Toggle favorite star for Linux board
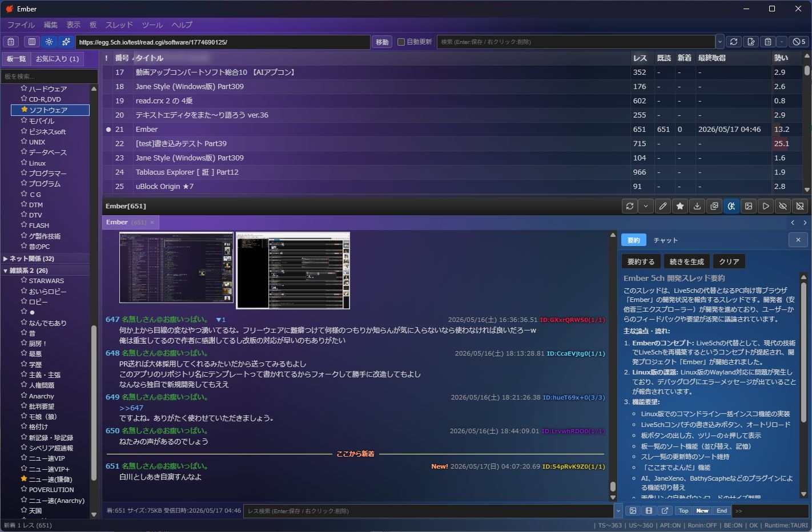Screen dimensions: 812x532 [24, 163]
